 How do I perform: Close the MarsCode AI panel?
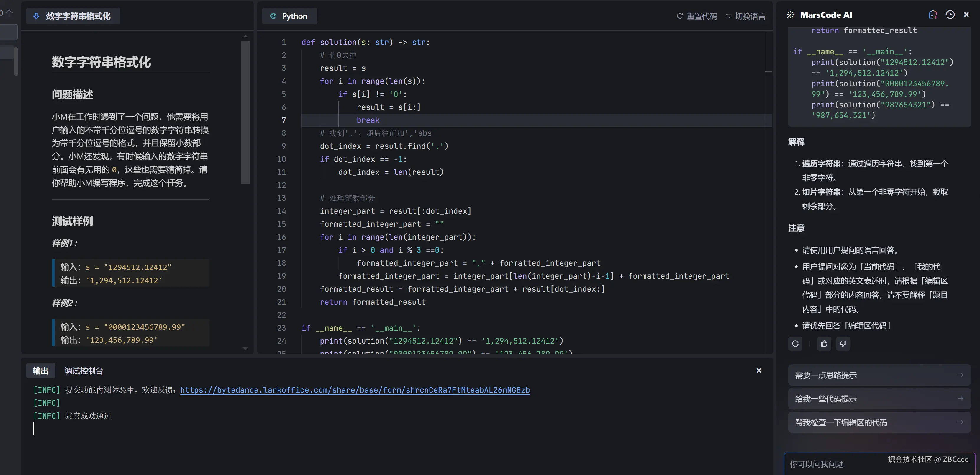pos(966,15)
